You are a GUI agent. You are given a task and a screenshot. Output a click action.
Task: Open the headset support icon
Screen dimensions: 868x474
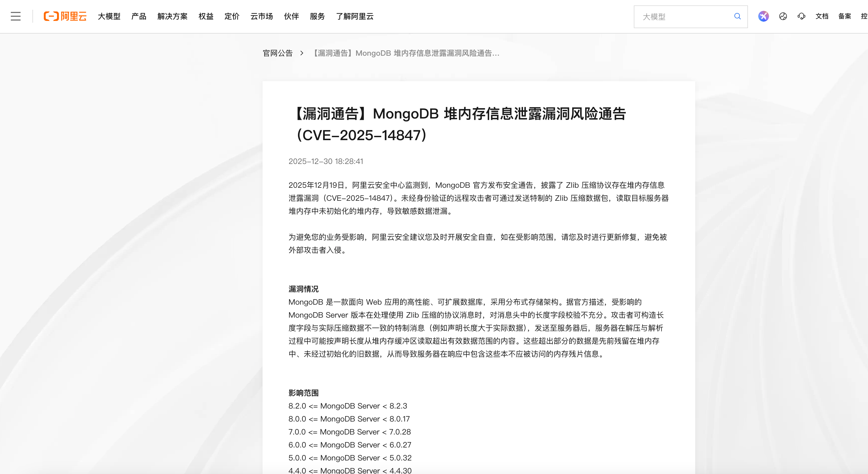pyautogui.click(x=801, y=16)
